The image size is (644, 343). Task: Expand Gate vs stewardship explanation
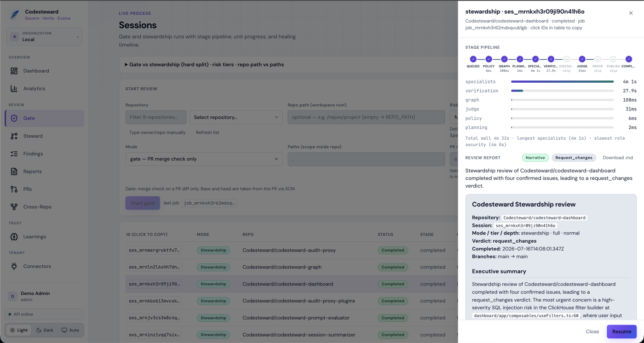pyautogui.click(x=204, y=65)
